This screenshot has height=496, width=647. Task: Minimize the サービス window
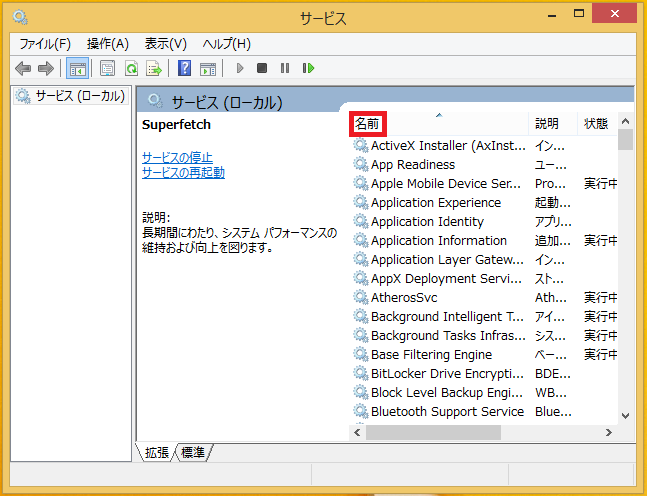[x=552, y=15]
